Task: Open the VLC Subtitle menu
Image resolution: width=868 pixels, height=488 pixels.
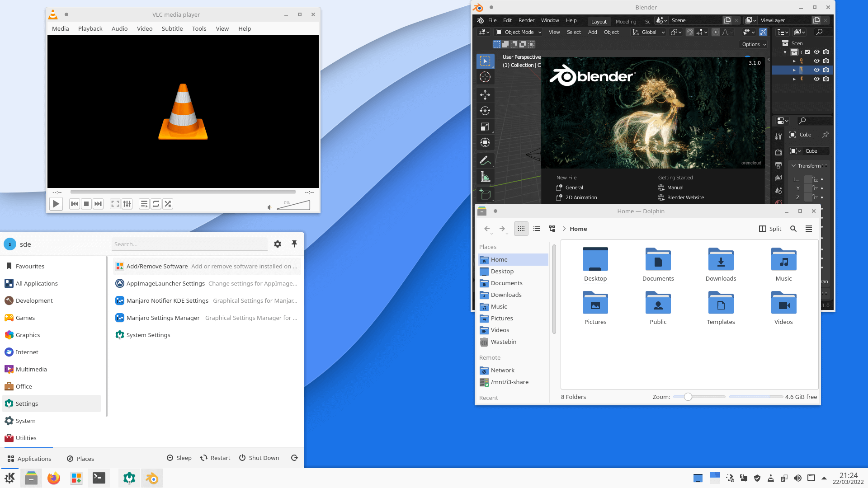Action: pos(172,28)
